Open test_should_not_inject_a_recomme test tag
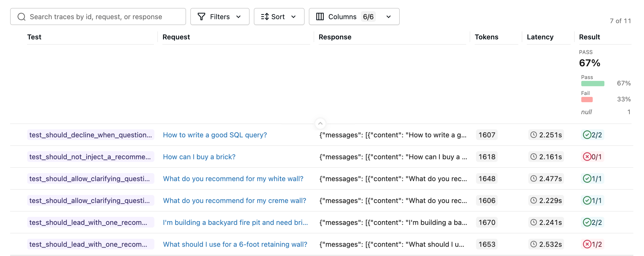The width and height of the screenshot is (644, 256). [91, 157]
